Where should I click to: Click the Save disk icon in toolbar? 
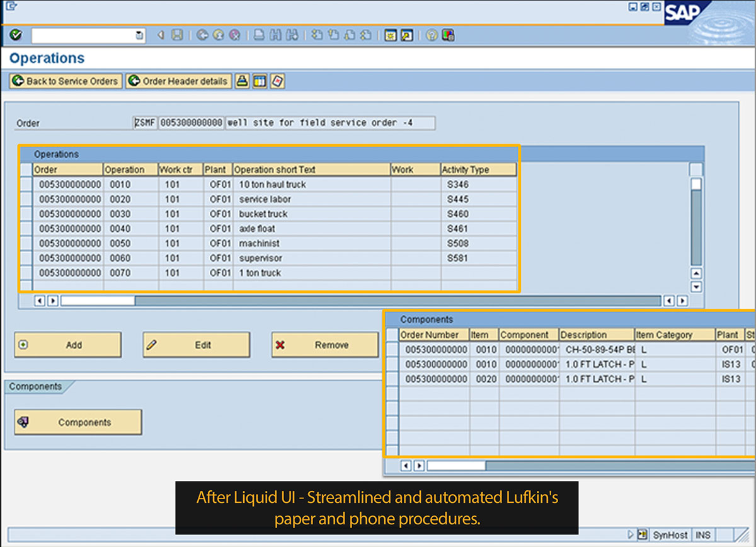click(178, 35)
